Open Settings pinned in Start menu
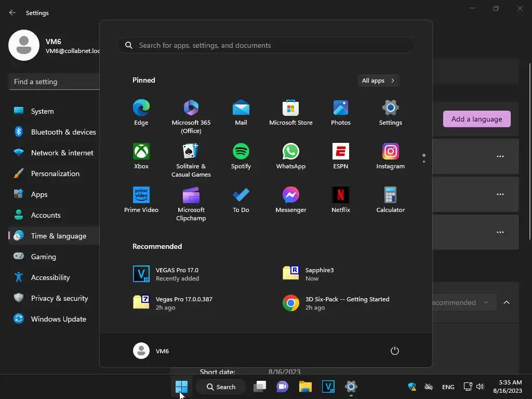This screenshot has height=399, width=532. [x=391, y=113]
